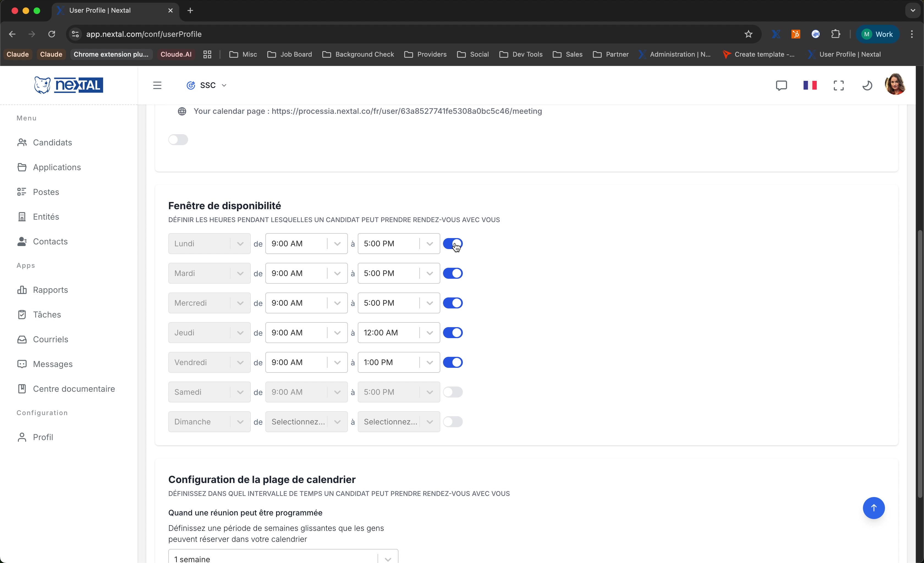Click the scroll-to-top arrow button
The width and height of the screenshot is (924, 563).
(x=873, y=508)
